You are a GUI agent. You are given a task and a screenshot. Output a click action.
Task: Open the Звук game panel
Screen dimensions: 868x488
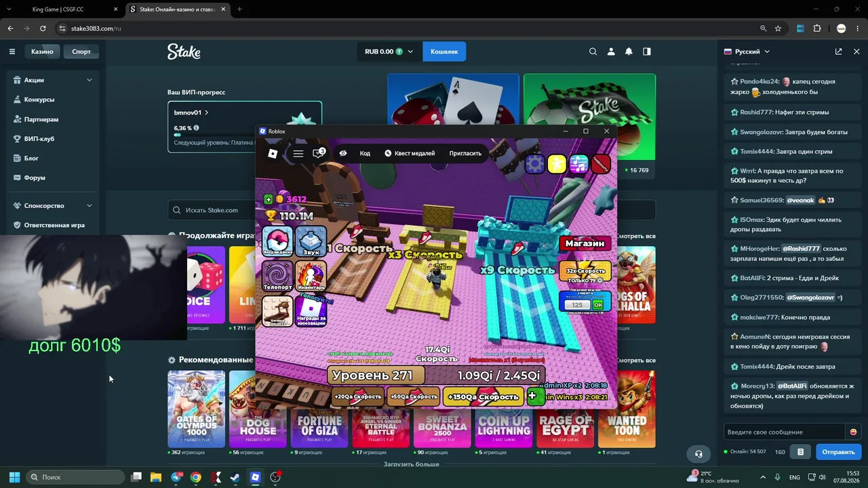[311, 242]
